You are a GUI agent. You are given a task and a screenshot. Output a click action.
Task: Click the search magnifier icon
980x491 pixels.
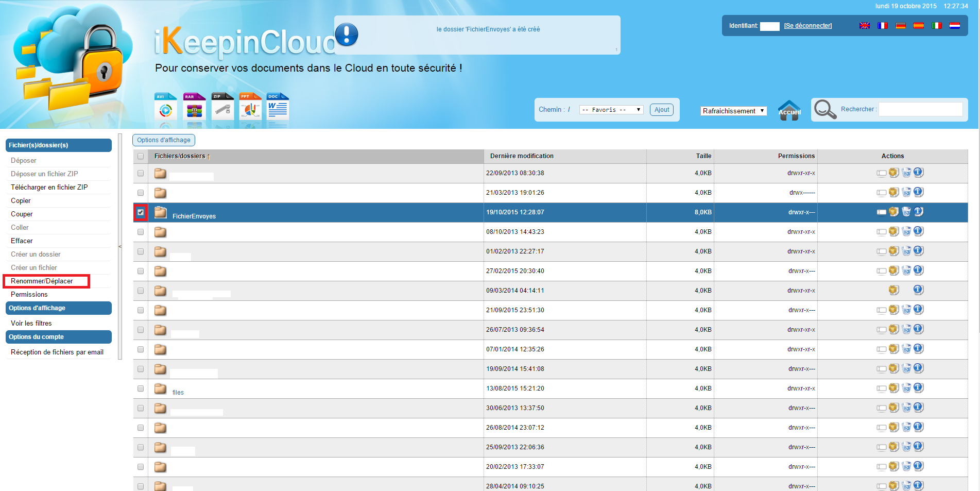pos(825,109)
